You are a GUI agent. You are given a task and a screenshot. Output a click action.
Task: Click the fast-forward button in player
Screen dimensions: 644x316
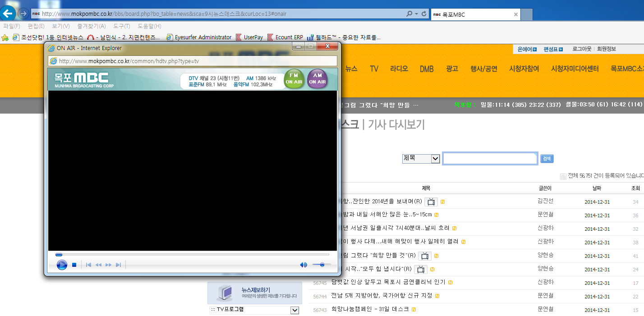pos(108,265)
